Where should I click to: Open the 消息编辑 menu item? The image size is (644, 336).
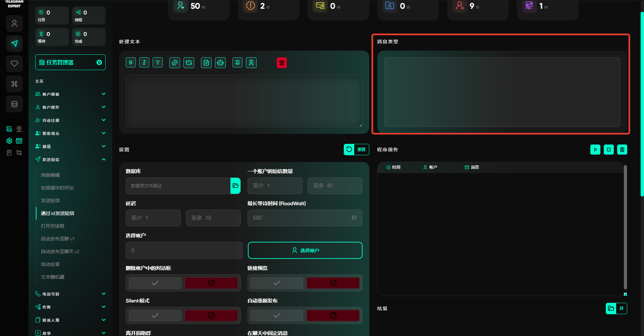50,175
